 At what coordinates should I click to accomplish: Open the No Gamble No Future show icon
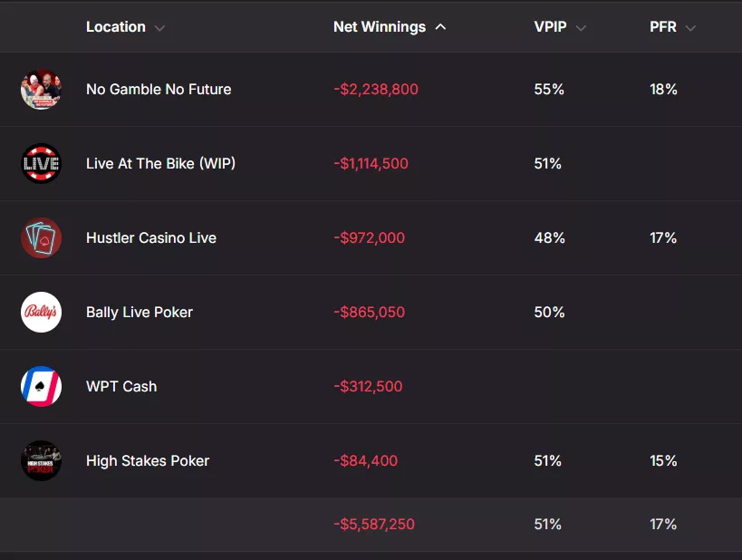(x=41, y=89)
